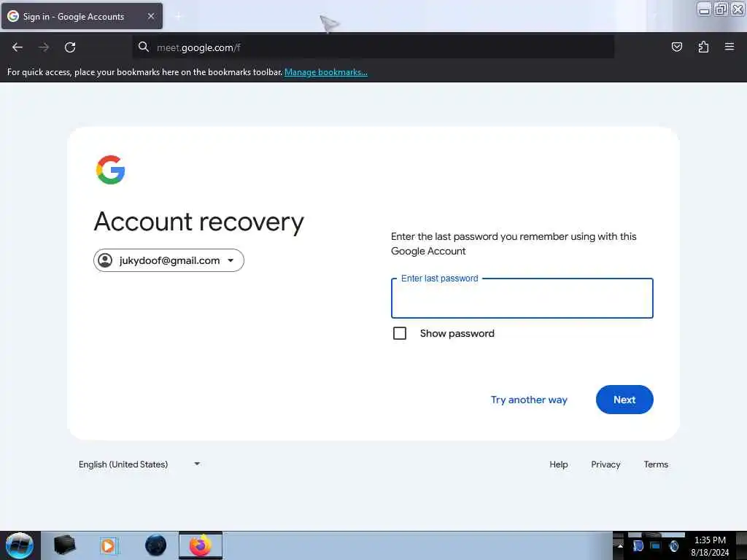Viewport: 747px width, 560px height.
Task: Open the Privacy link in footer
Action: pyautogui.click(x=605, y=464)
